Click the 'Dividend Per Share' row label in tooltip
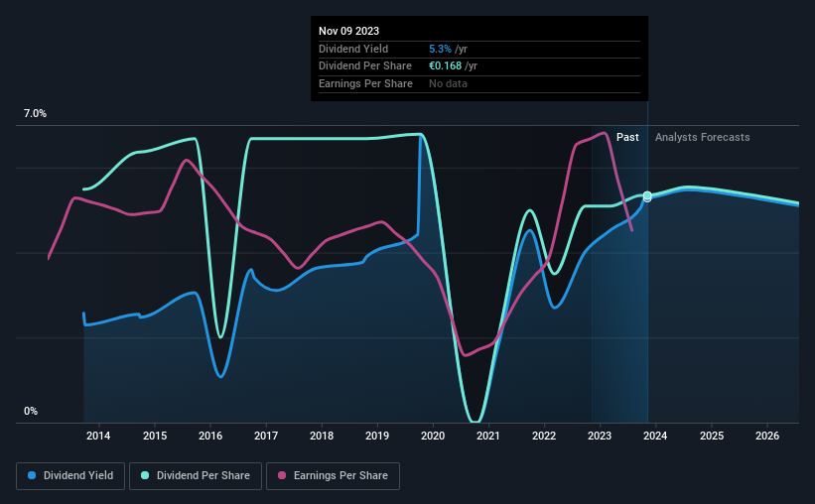The width and height of the screenshot is (815, 504). pos(365,66)
